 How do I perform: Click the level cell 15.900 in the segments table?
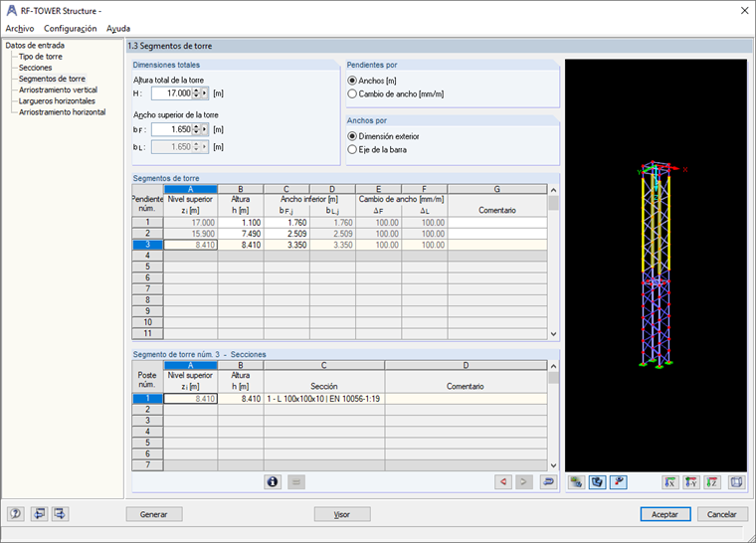(190, 234)
